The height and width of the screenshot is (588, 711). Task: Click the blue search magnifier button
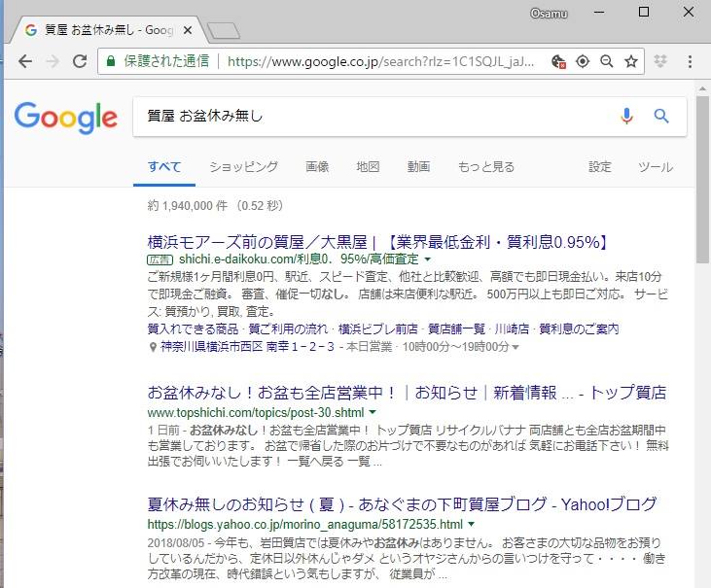pos(661,116)
